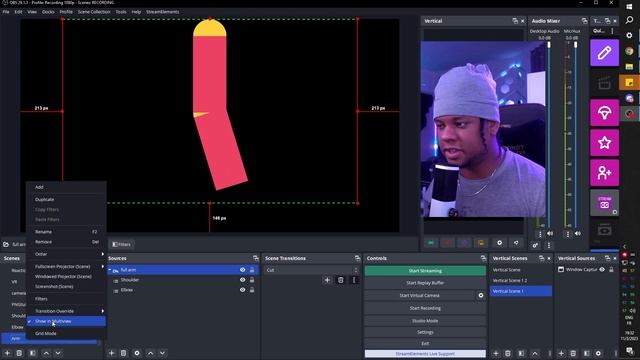Click Start Replay Buffer
Viewport: 640px width, 360px height.
tap(425, 283)
